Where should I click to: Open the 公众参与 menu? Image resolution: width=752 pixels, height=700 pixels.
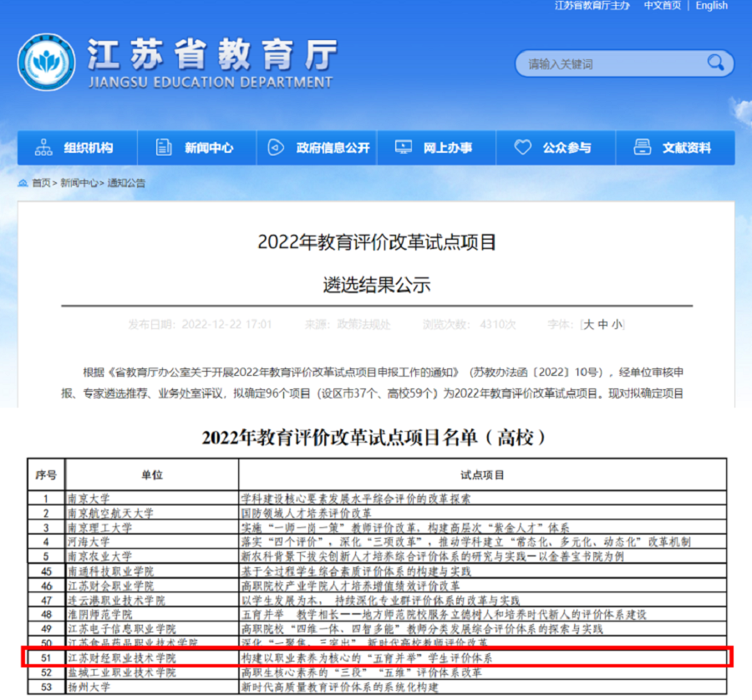[556, 148]
